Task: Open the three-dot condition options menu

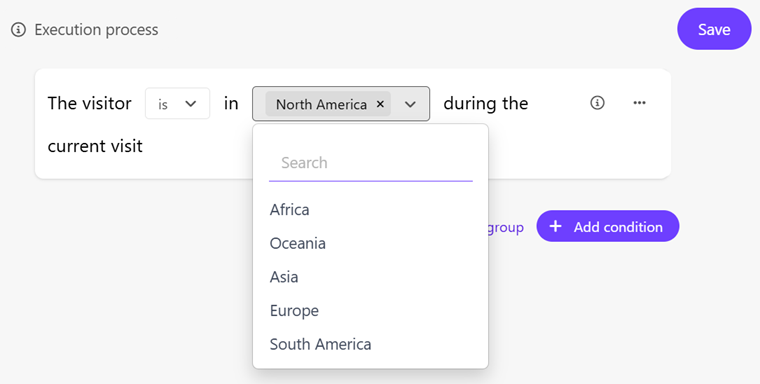Action: tap(639, 103)
